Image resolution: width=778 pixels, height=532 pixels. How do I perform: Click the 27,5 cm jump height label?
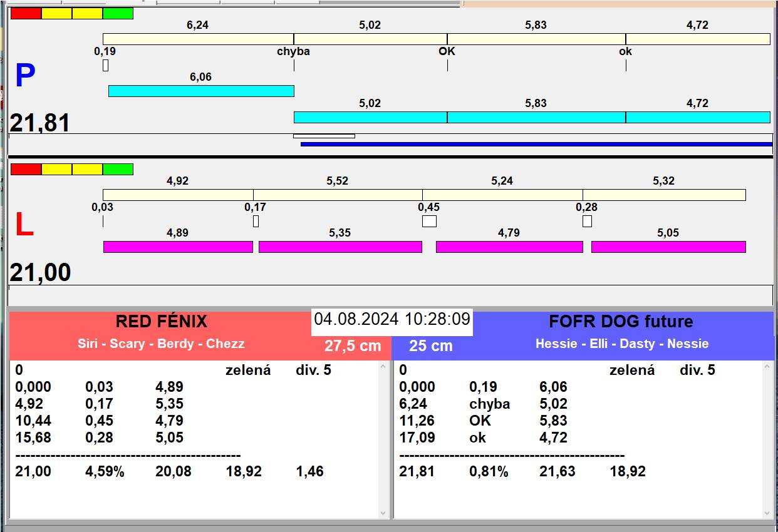pyautogui.click(x=353, y=346)
